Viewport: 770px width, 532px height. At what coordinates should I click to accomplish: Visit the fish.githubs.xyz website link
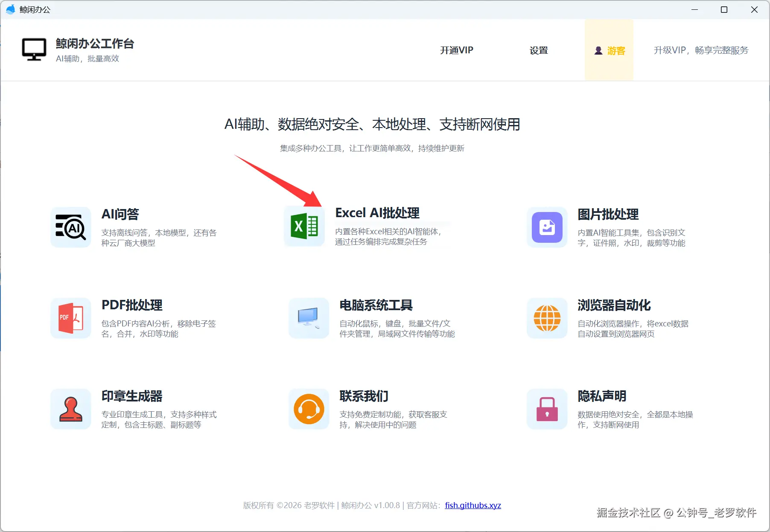point(473,505)
